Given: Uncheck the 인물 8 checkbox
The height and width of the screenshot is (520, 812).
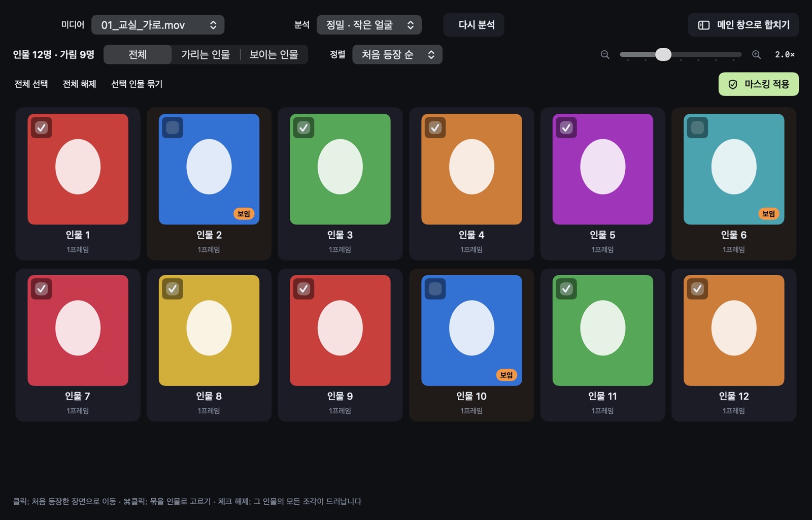Looking at the screenshot, I should pyautogui.click(x=173, y=288).
